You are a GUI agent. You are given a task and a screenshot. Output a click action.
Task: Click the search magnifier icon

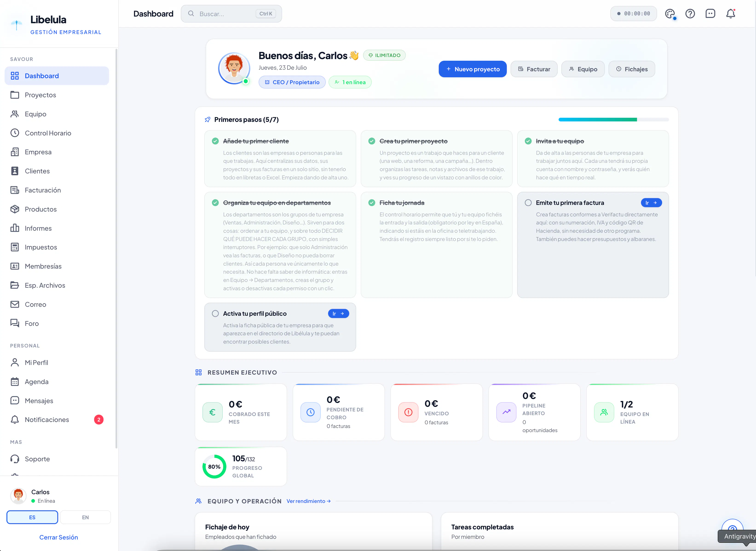click(191, 14)
